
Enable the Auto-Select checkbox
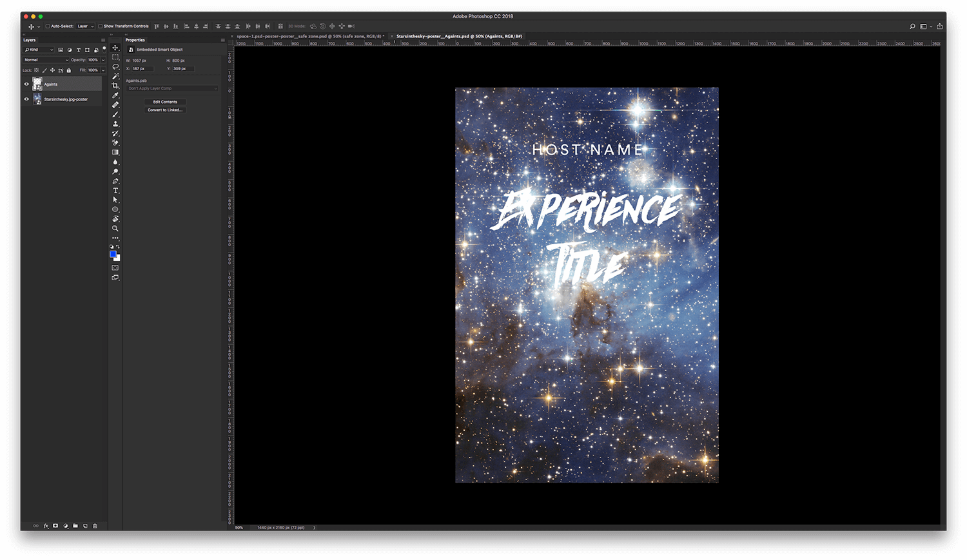48,26
